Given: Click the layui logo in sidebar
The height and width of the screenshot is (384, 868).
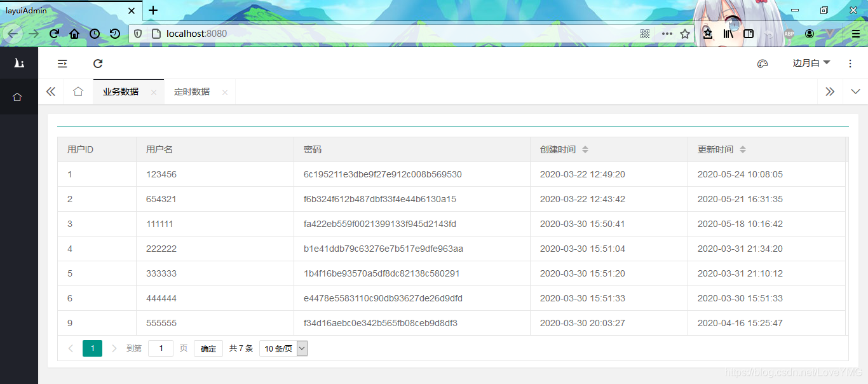Looking at the screenshot, I should pos(19,63).
